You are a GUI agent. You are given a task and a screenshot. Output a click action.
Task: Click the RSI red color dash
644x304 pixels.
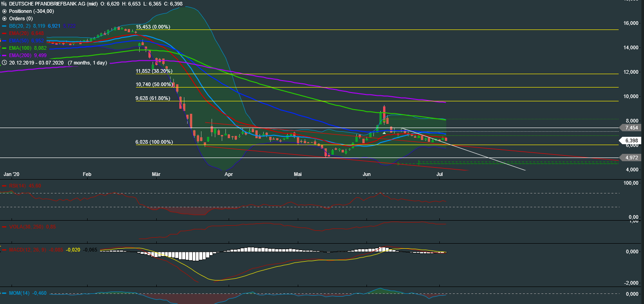[4, 186]
